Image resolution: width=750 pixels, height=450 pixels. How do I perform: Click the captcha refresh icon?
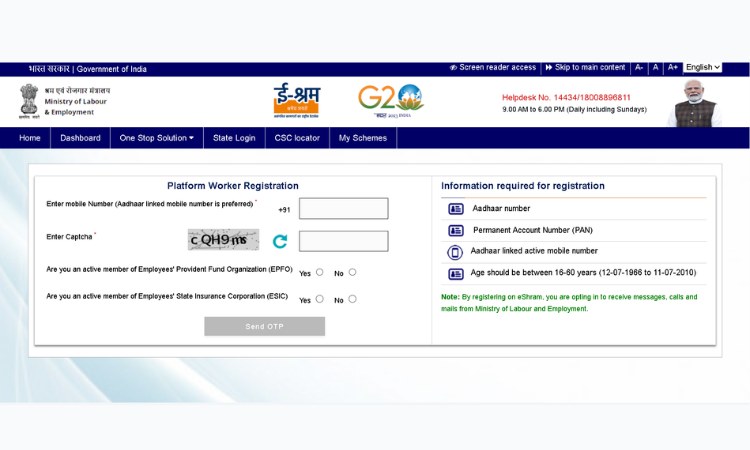[280, 241]
